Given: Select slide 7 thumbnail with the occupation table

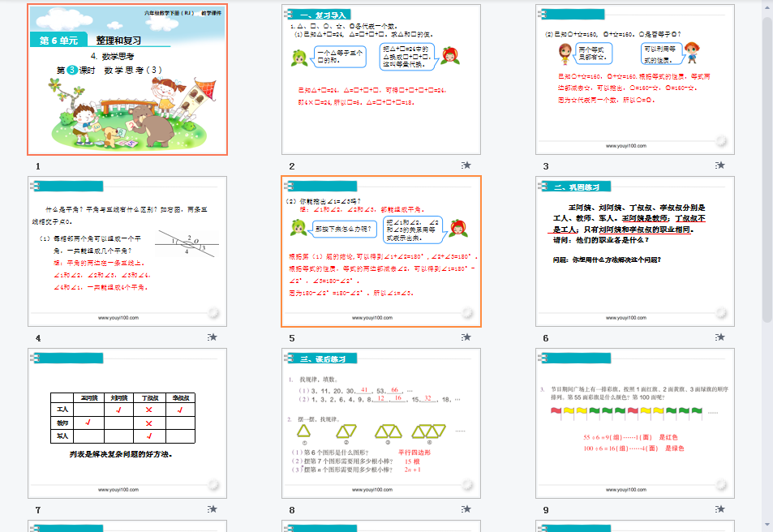Looking at the screenshot, I should pos(127,423).
